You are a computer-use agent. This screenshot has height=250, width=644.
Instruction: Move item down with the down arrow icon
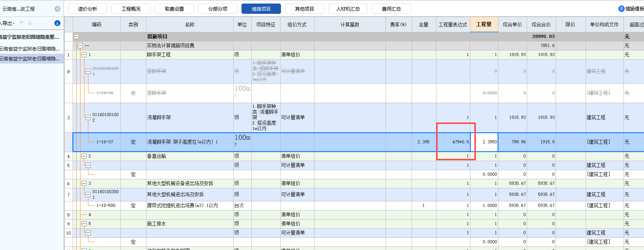(30, 23)
